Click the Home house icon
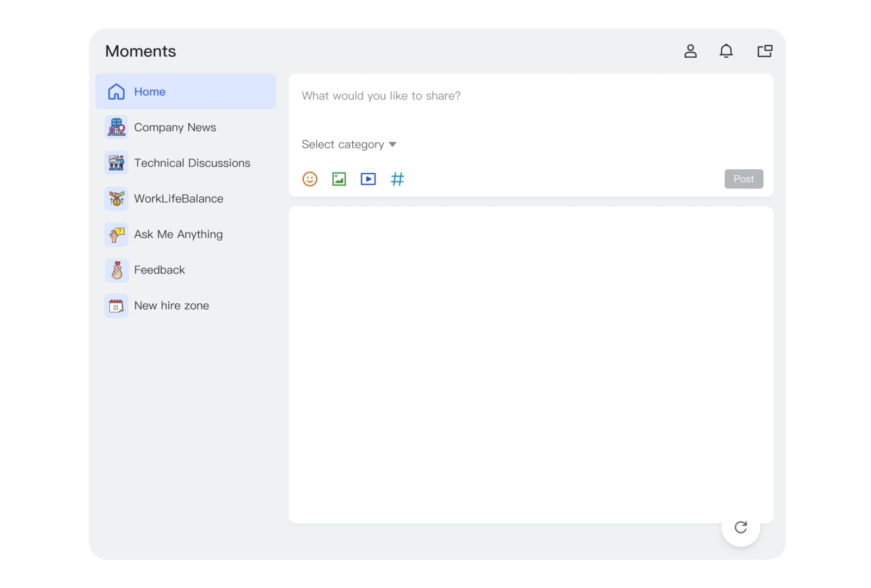The image size is (871, 588). point(116,91)
